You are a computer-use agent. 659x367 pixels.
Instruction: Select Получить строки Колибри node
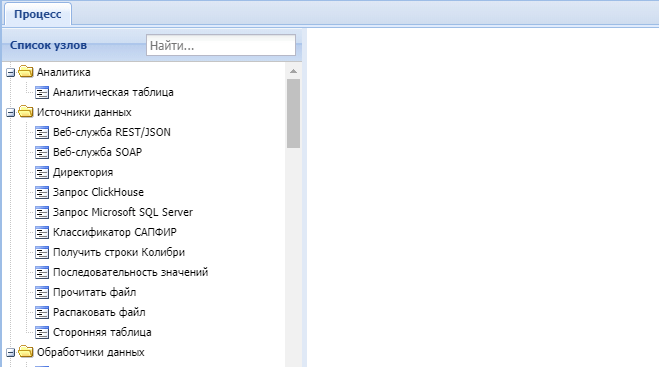click(119, 252)
